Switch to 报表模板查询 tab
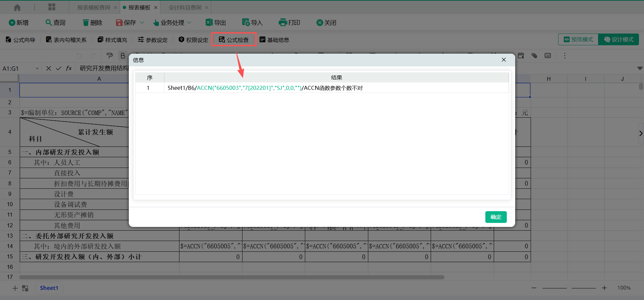Screen dimensions: 644x300 (x=94, y=7)
